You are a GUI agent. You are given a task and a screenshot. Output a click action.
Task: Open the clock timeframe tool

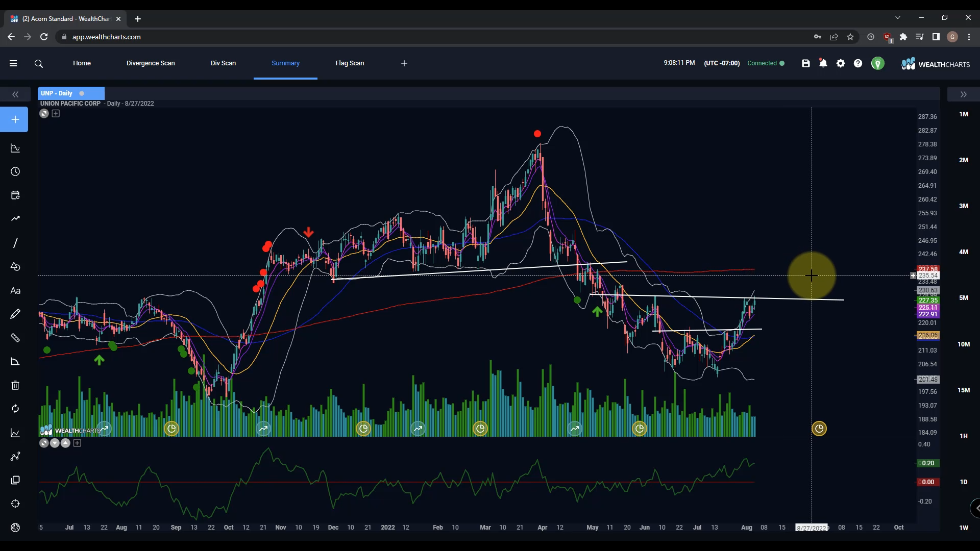coord(15,172)
